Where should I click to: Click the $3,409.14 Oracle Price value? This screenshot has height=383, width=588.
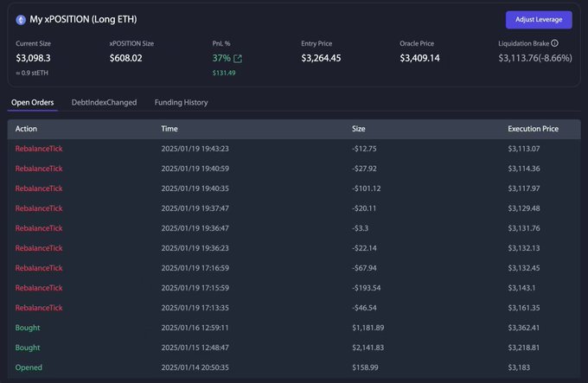[x=419, y=58]
